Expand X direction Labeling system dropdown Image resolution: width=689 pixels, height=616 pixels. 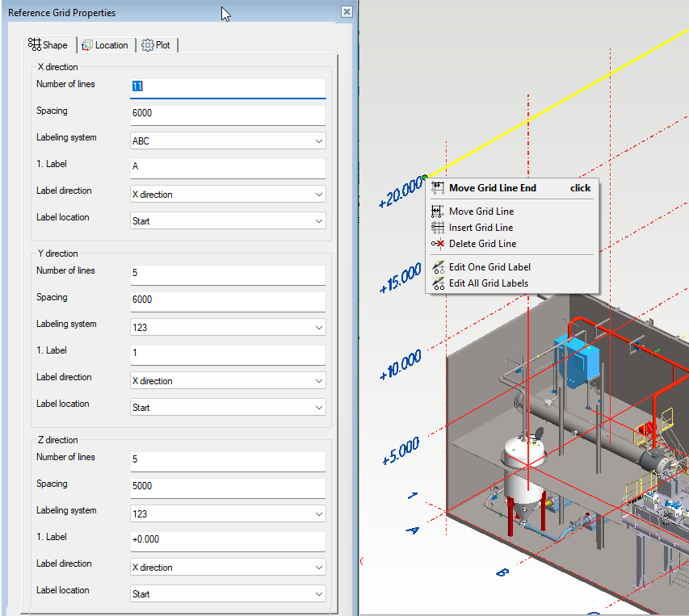click(x=228, y=141)
